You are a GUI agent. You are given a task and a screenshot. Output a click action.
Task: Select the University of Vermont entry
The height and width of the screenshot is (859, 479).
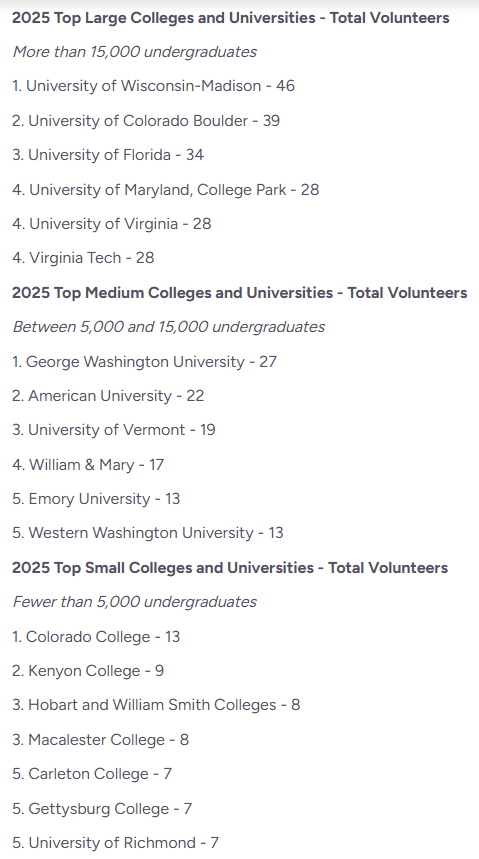pos(114,430)
